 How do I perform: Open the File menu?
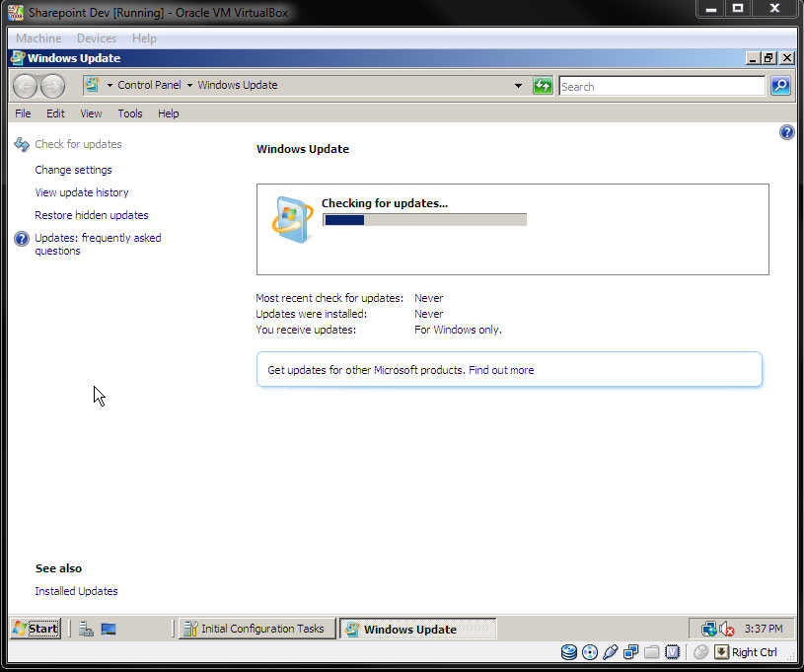23,113
